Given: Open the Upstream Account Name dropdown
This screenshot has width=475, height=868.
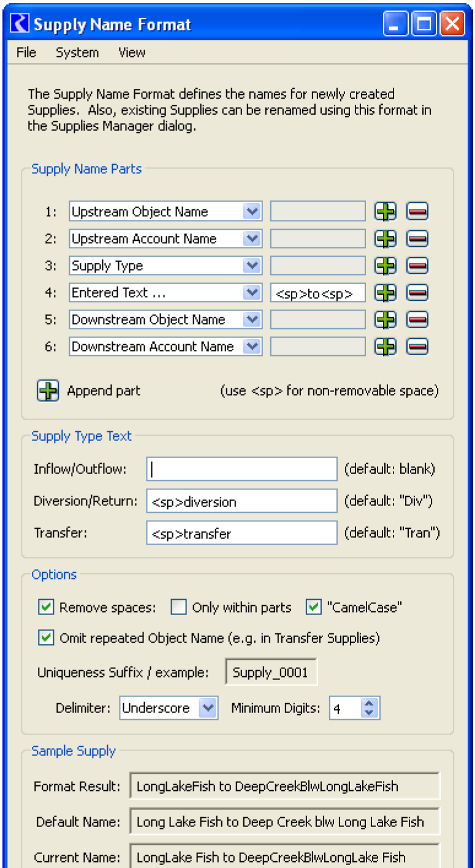Looking at the screenshot, I should (x=251, y=238).
